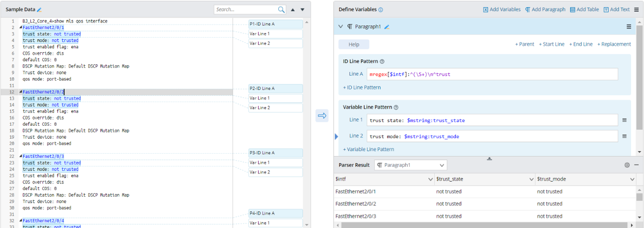Click the + Start Line link
The image size is (644, 228).
pos(552,44)
